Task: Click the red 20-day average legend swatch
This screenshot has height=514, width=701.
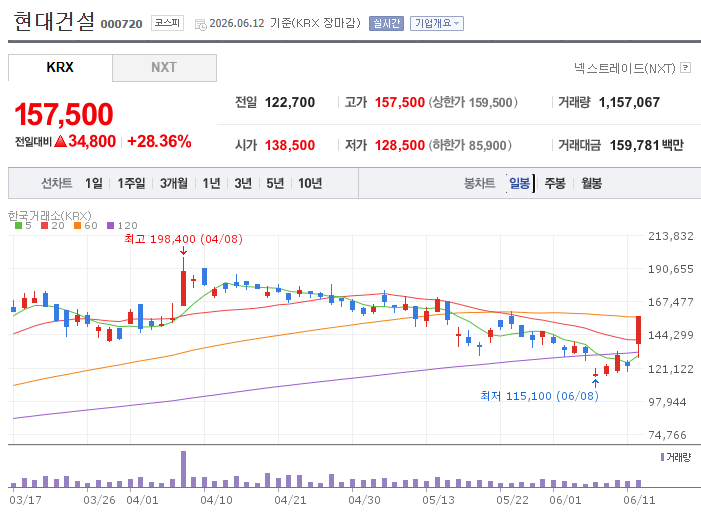Action: 44,226
